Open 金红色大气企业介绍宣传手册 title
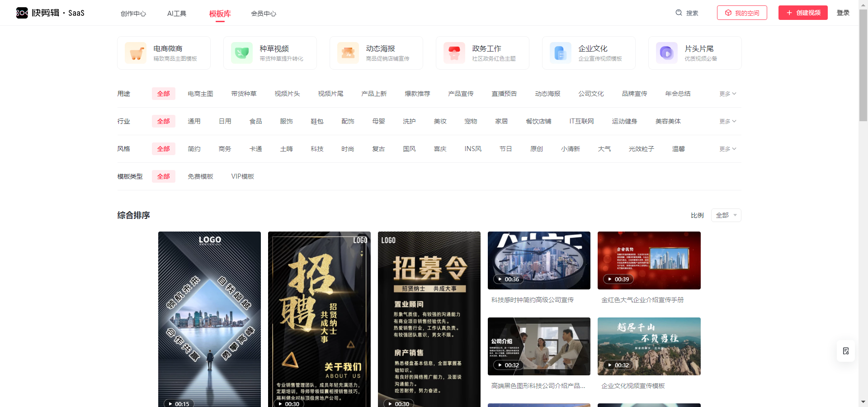868x407 pixels. 642,300
